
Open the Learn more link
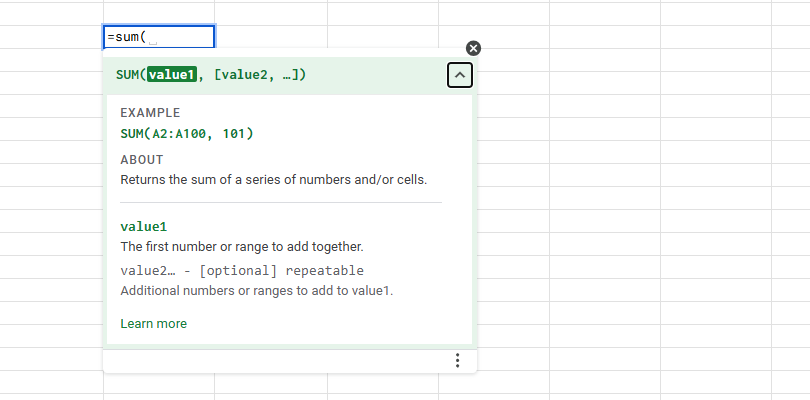[153, 324]
